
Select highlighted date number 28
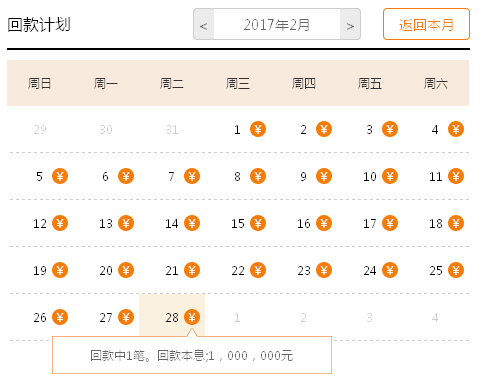click(172, 318)
